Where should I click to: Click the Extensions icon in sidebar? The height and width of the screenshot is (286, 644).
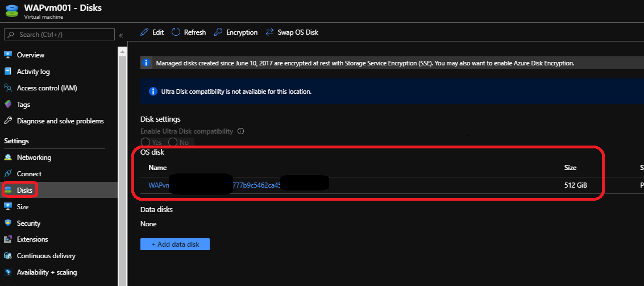tap(8, 239)
